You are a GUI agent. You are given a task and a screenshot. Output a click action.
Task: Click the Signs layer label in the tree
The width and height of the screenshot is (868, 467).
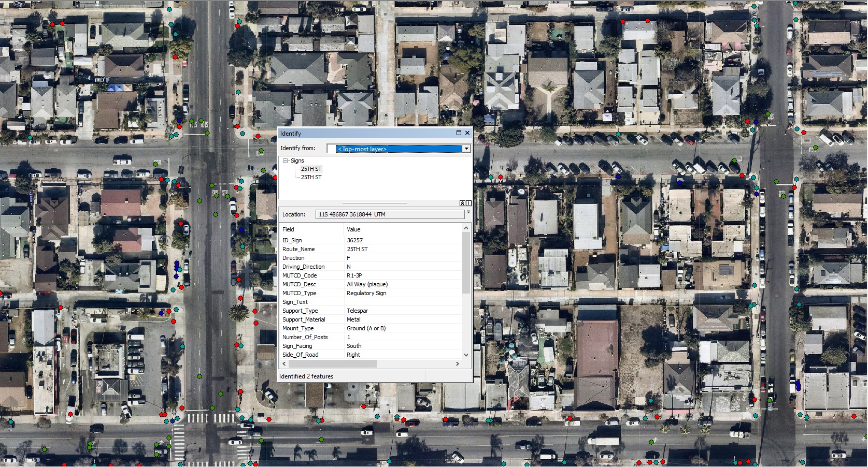(297, 160)
